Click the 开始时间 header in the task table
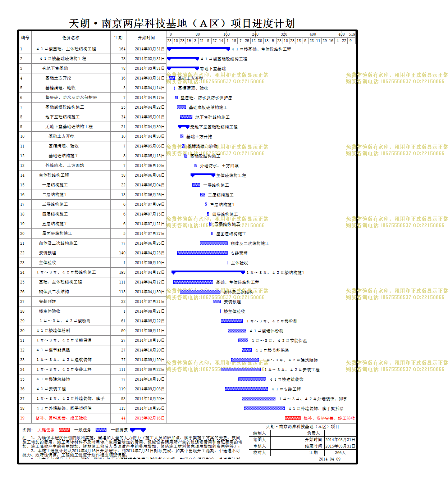This screenshot has width=448, height=481. click(x=146, y=37)
